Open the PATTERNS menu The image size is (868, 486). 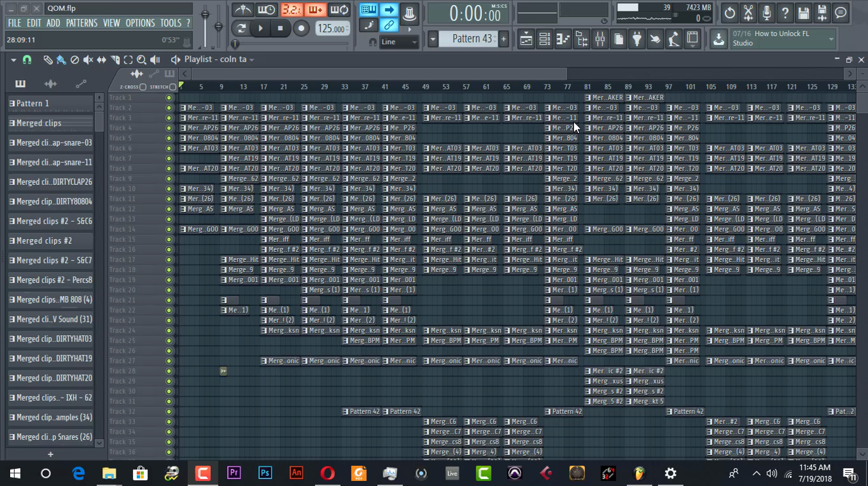pos(81,23)
